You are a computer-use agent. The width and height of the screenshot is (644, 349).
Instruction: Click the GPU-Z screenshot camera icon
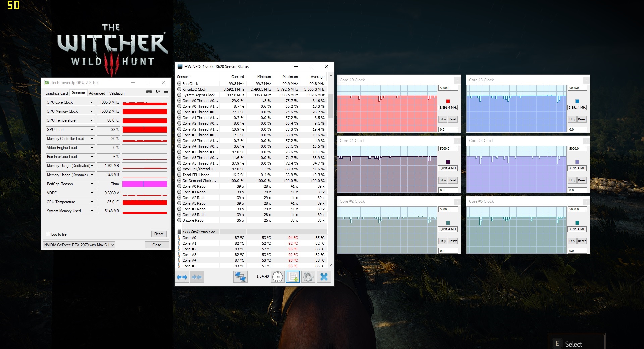[149, 91]
